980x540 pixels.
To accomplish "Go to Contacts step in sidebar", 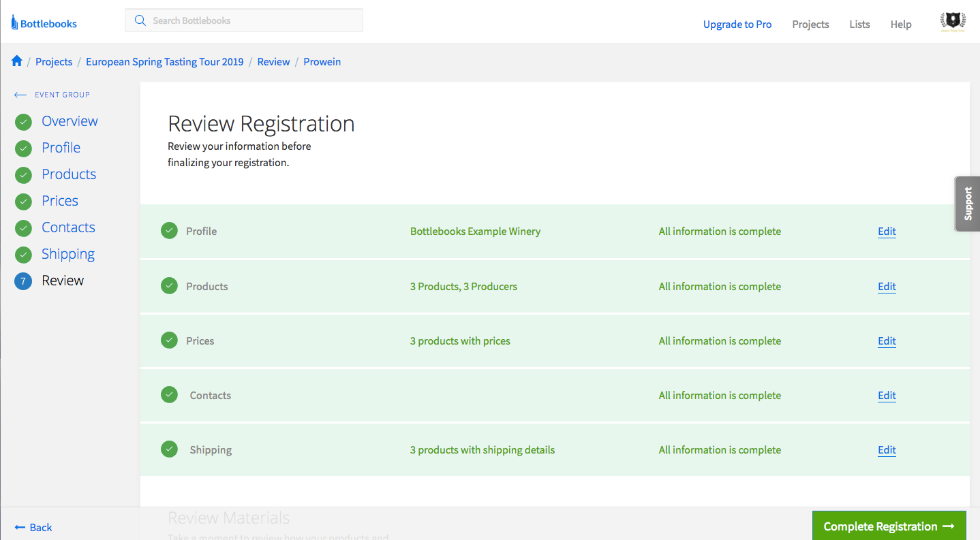I will coord(68,227).
